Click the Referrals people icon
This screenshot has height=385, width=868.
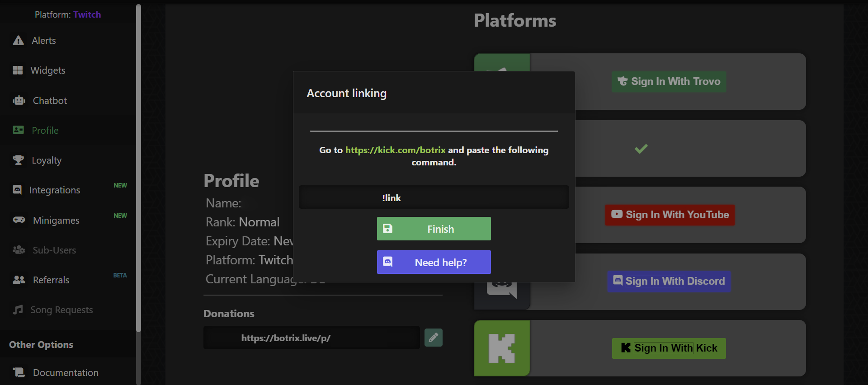tap(19, 280)
